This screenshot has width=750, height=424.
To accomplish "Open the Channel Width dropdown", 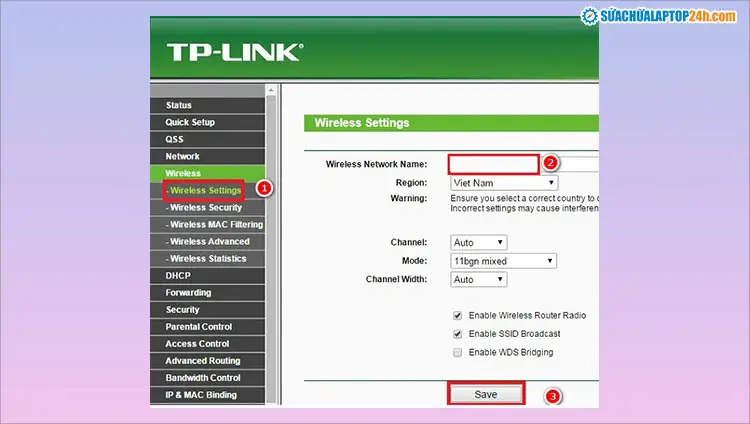I will (478, 279).
